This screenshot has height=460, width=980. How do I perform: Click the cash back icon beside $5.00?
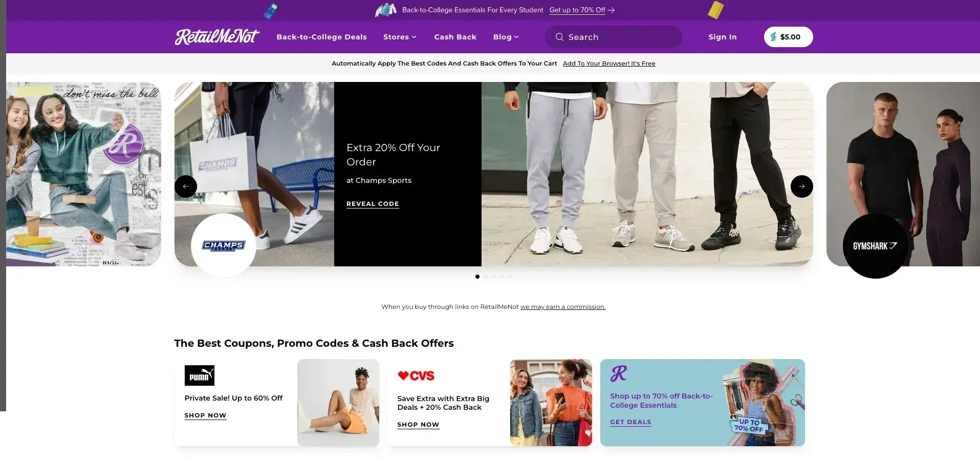pos(773,37)
